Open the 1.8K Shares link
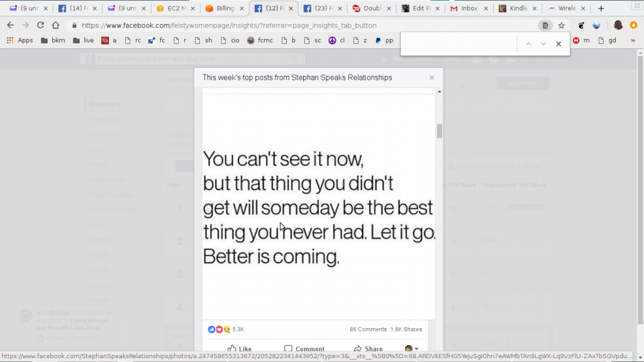 406,329
